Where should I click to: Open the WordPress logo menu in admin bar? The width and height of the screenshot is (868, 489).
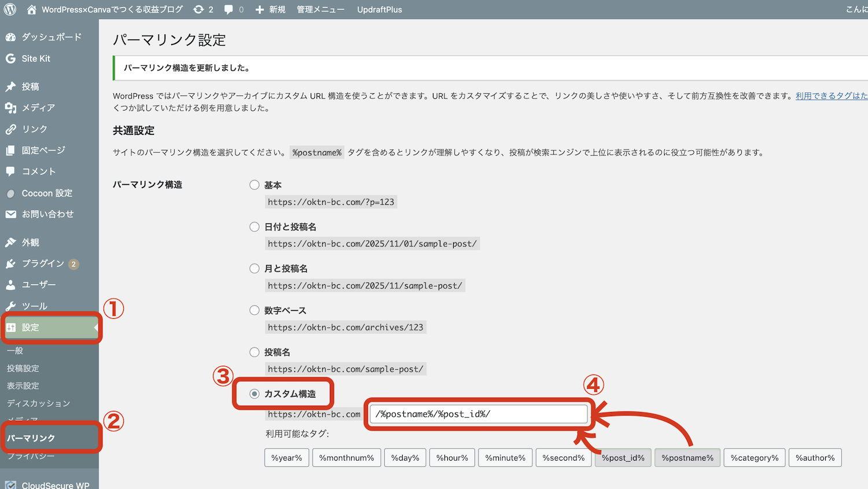click(9, 9)
